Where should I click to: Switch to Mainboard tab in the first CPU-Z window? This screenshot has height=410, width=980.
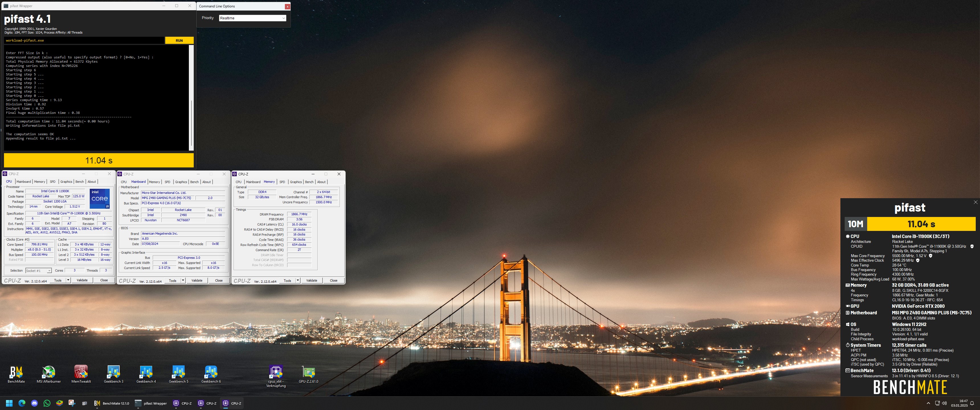(x=24, y=182)
